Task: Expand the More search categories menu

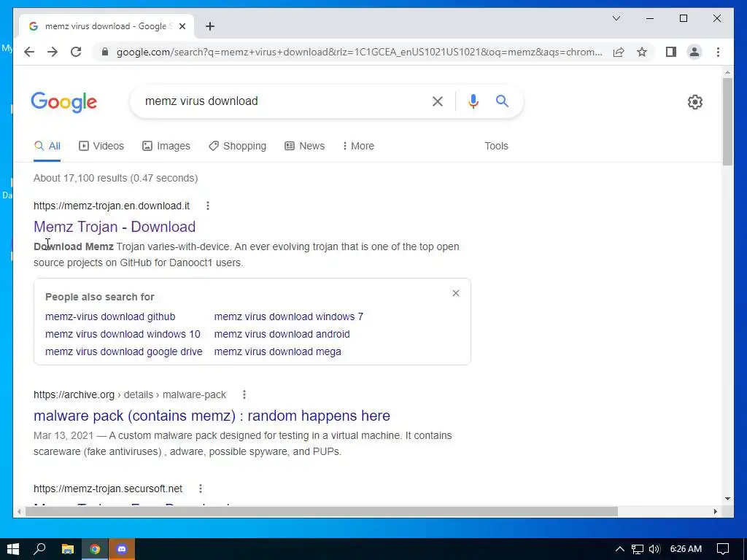Action: 359,146
